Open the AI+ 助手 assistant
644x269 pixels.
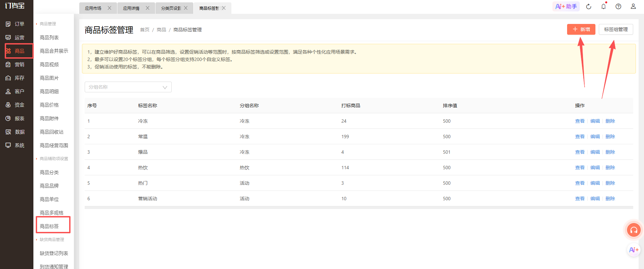point(566,6)
